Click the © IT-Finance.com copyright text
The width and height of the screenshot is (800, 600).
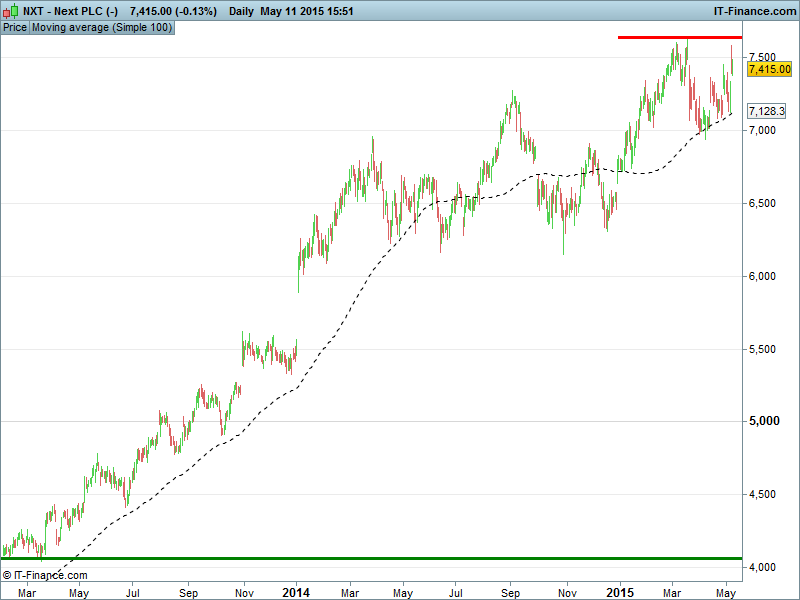point(45,575)
